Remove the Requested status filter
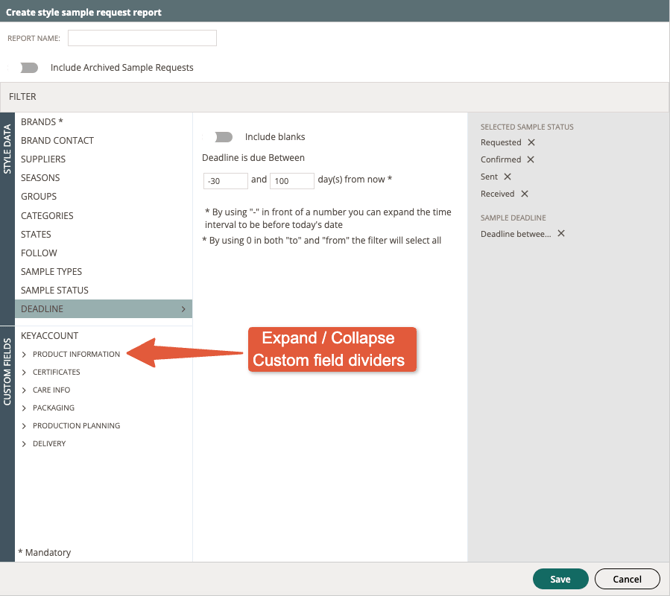670x596 pixels. coord(531,143)
